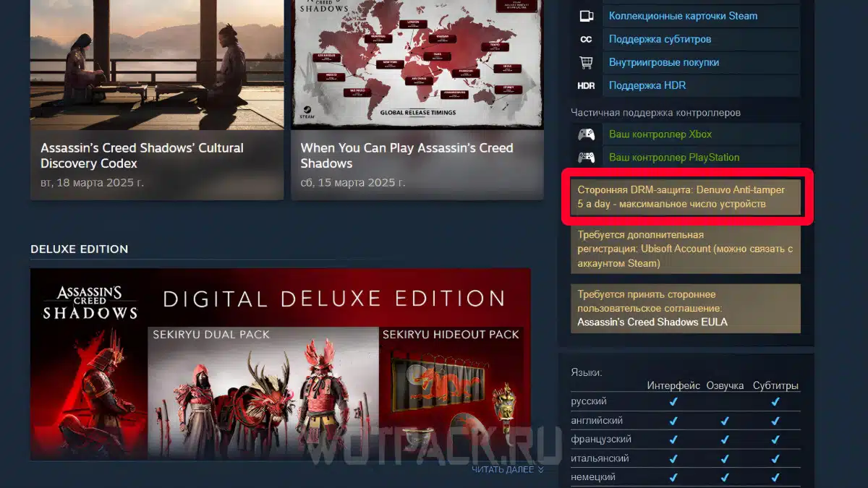Click the Интерфейс column header
This screenshot has height=488, width=868.
click(673, 385)
